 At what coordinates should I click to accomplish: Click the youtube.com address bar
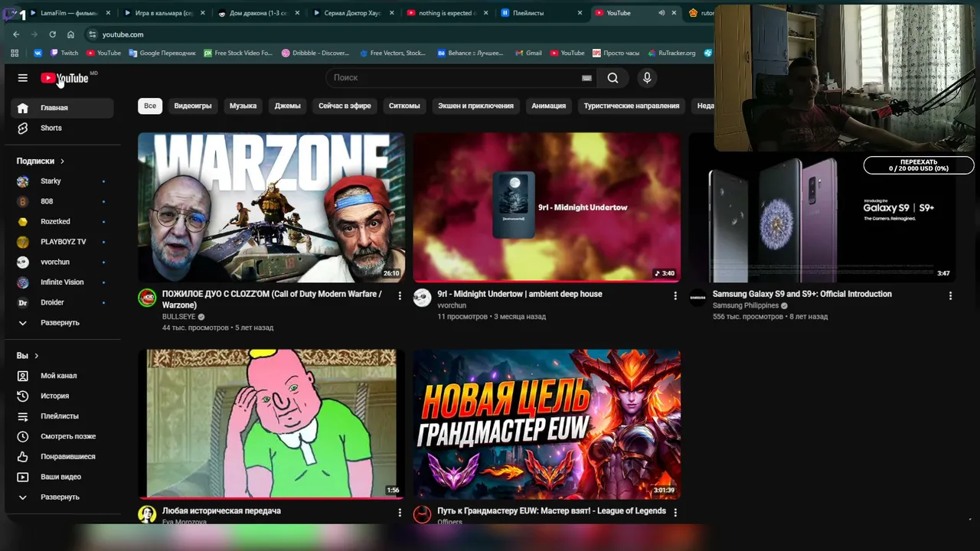point(398,34)
